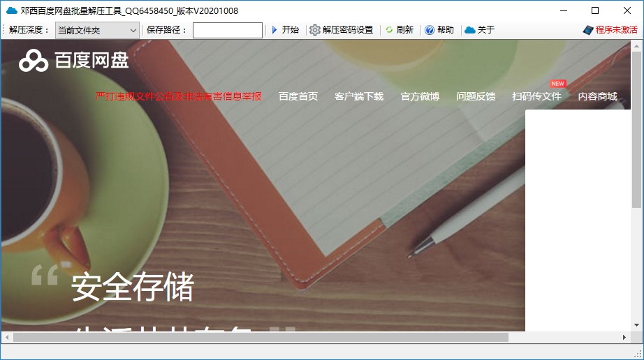644x360 pixels.
Task: Click the 关于 cloud icon
Action: [470, 30]
